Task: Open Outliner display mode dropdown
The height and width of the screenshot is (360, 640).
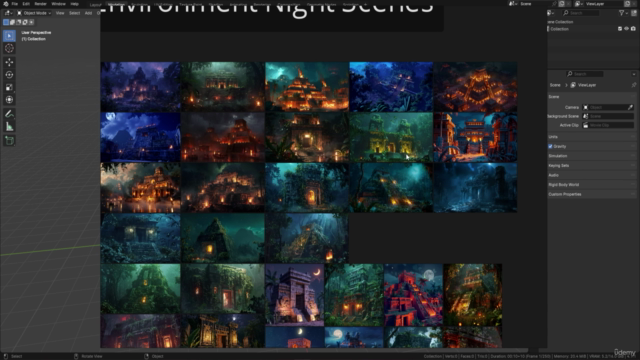Action: [551, 13]
